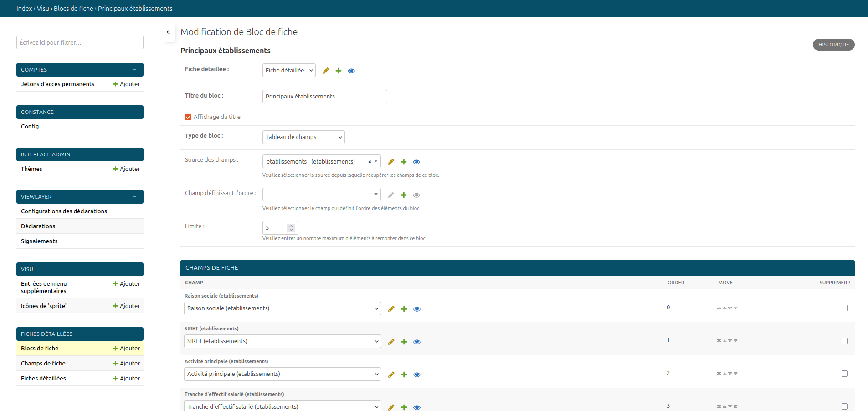The image size is (868, 411).
Task: Add a new Fiche détaillée with the plus icon
Action: point(339,71)
